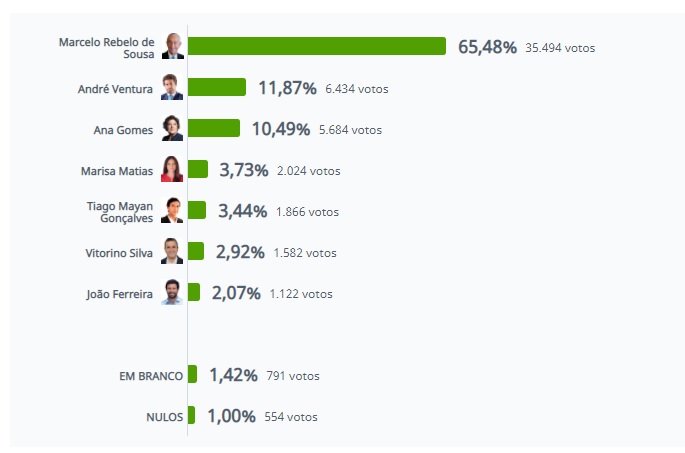Click the 65,48% green result bar
Viewport: 685px width, 453px height.
click(x=316, y=46)
